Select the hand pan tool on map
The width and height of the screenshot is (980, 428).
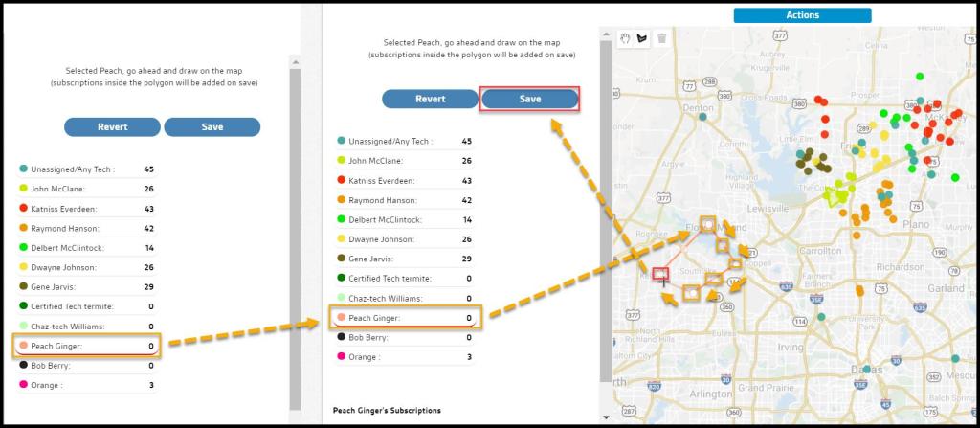tap(626, 38)
